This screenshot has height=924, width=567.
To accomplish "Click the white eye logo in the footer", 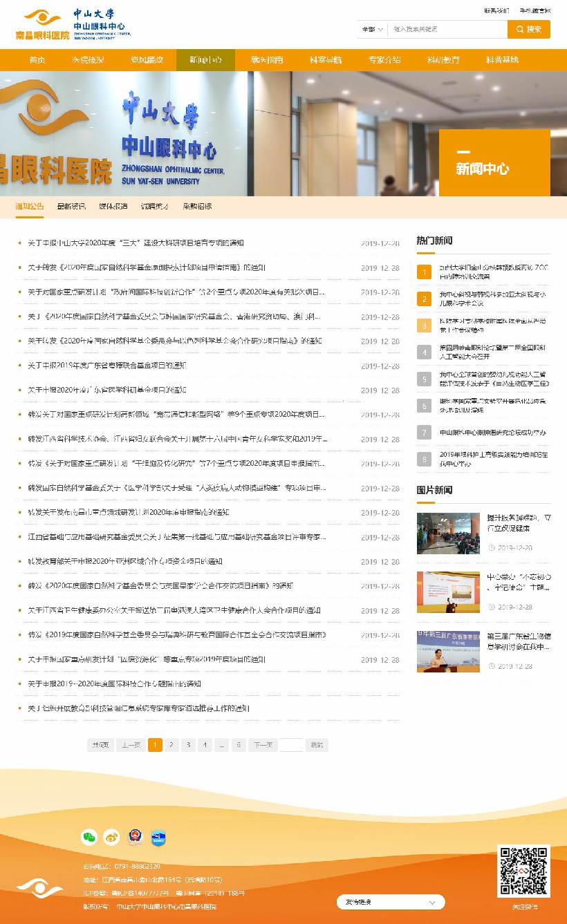I will point(39,887).
